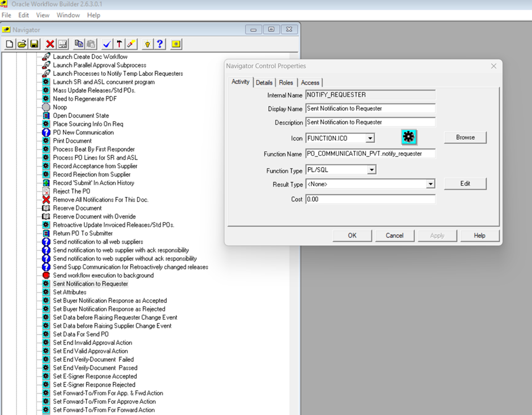Viewport: 532px width, 415px height.
Task: Click the Copy toolbar icon
Action: pos(79,44)
